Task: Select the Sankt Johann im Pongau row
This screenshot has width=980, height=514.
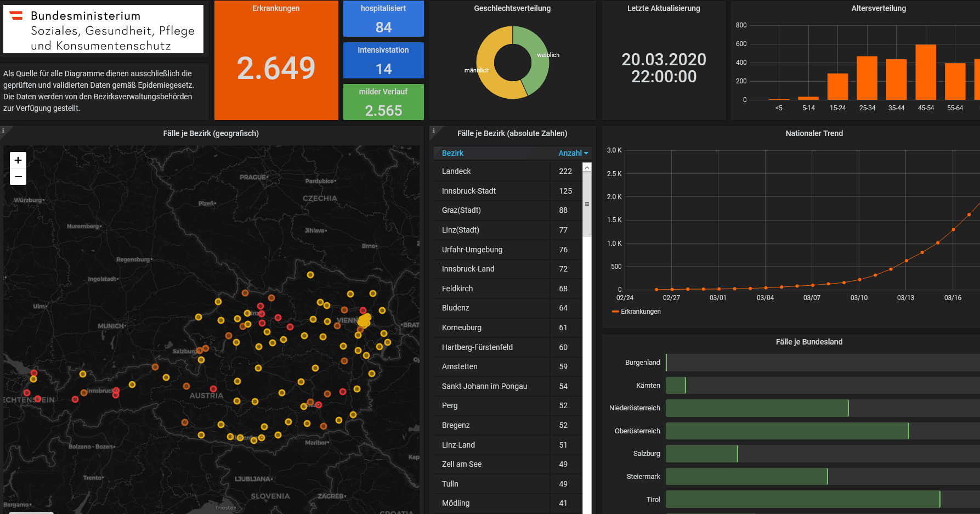Action: point(508,386)
